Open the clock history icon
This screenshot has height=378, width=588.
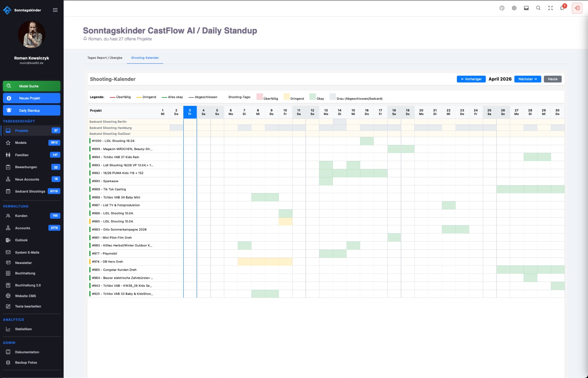502,8
